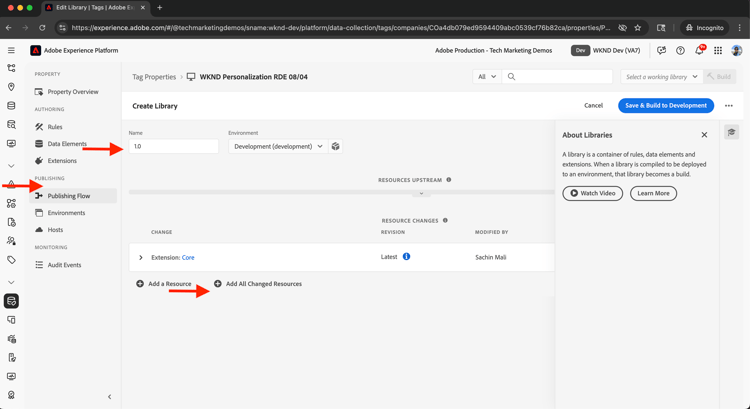Open the notifications bell
This screenshot has height=409, width=750.
point(699,50)
